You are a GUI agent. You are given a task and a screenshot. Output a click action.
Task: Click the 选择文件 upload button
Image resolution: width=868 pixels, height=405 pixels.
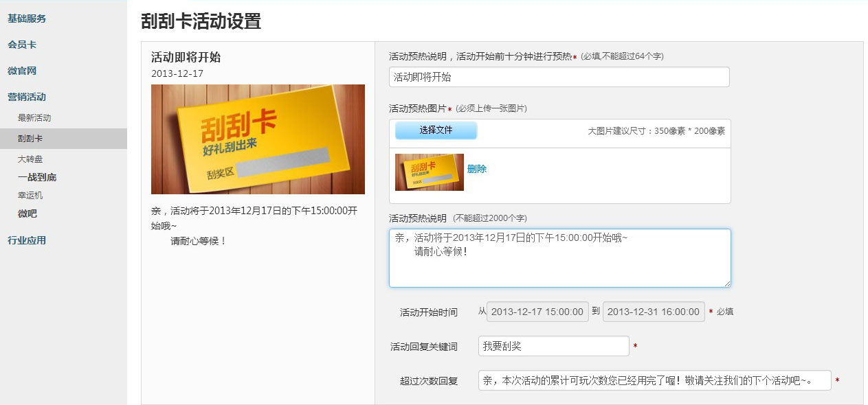tap(436, 130)
